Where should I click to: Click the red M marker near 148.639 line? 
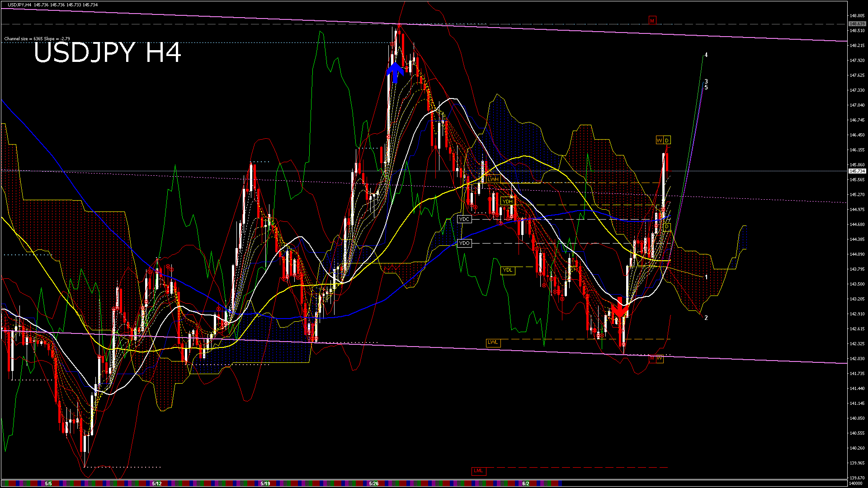pos(652,21)
